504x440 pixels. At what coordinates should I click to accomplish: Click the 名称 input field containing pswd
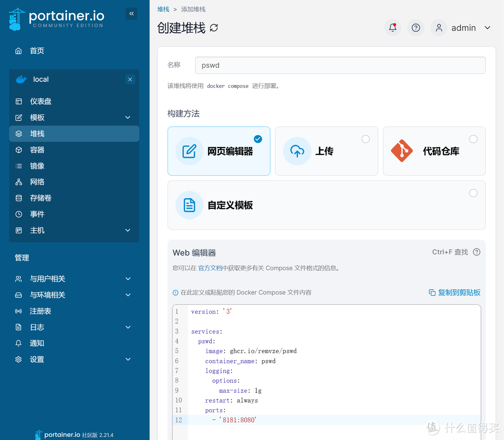coord(340,65)
